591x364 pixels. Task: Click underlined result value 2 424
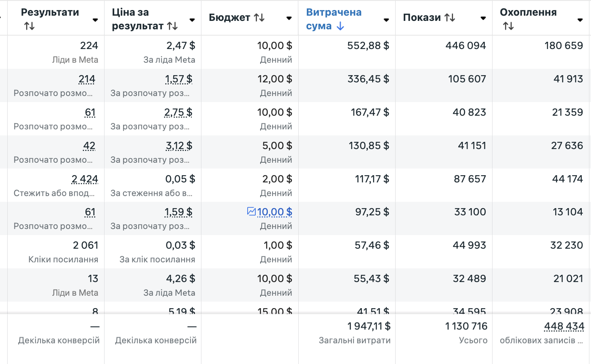click(x=85, y=179)
